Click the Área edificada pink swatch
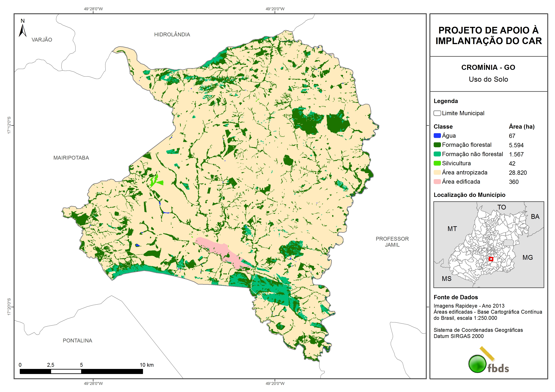This screenshot has height=392, width=555. pyautogui.click(x=437, y=182)
